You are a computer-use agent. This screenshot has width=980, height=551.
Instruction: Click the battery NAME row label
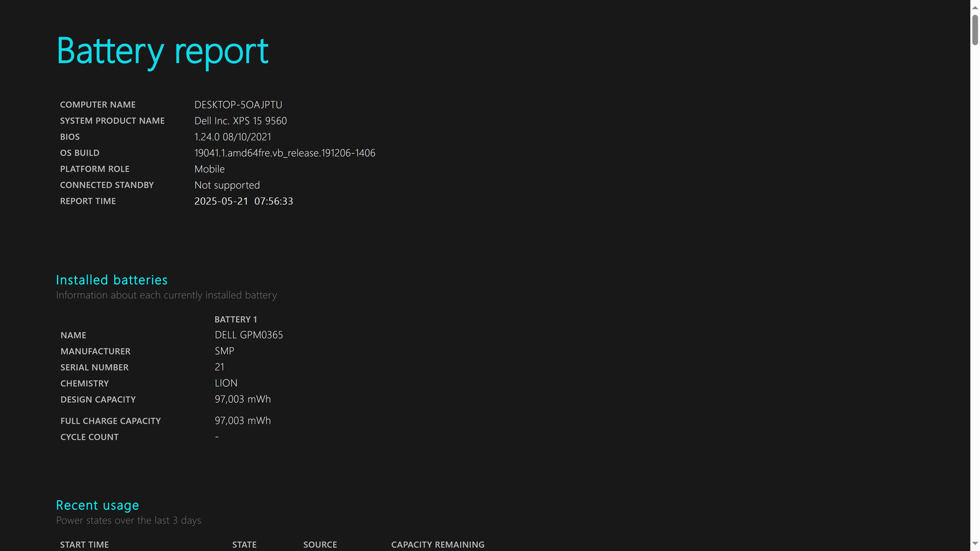click(x=73, y=335)
